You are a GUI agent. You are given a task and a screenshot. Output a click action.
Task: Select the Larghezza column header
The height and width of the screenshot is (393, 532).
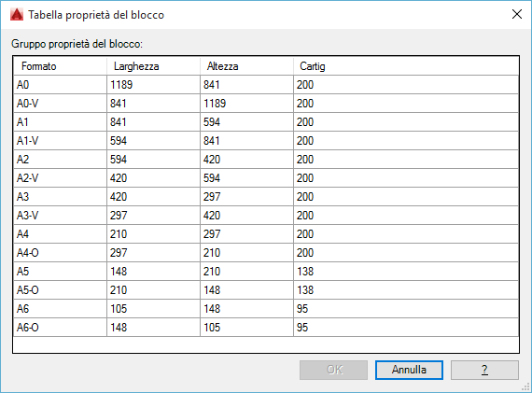pos(153,66)
